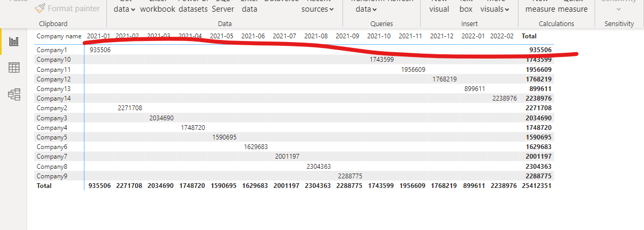Select the Company14 row label

tap(53, 98)
